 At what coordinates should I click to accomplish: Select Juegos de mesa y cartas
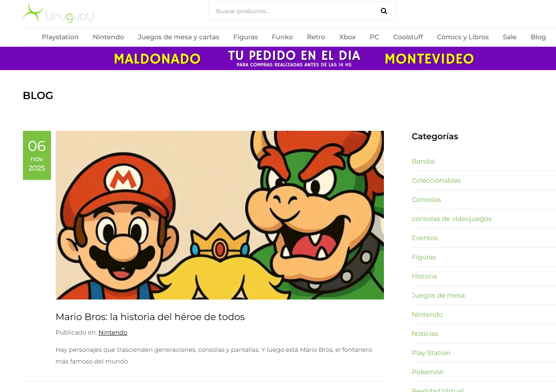tap(178, 36)
